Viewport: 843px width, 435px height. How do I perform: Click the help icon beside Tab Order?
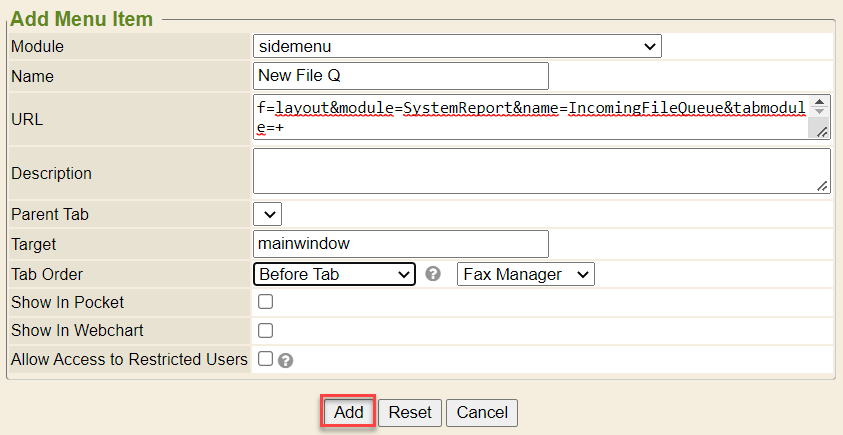[433, 274]
